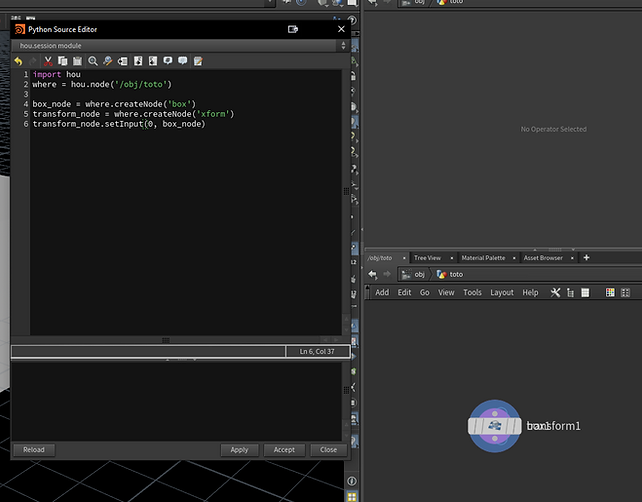642x502 pixels.
Task: Click the Accept button
Action: (284, 450)
